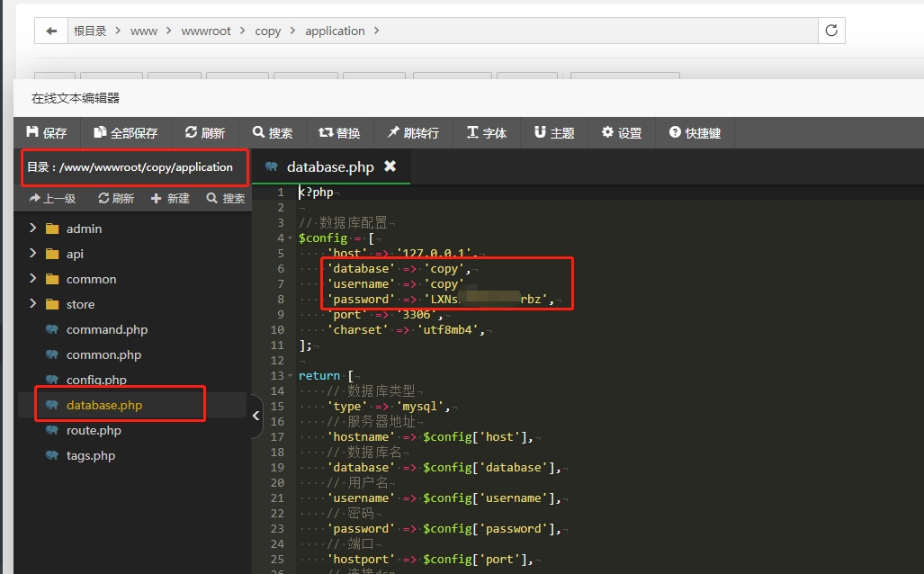The height and width of the screenshot is (574, 924).
Task: Open the Theme (主题) selector
Action: tap(554, 132)
